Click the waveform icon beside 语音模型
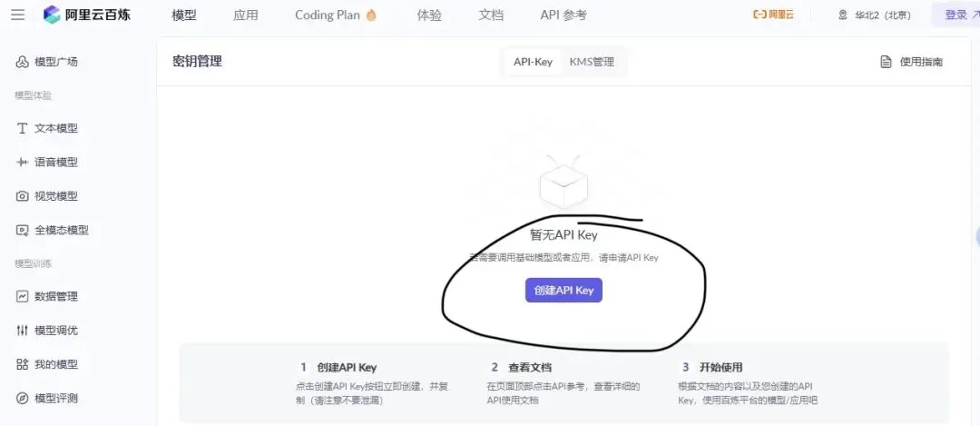980x426 pixels. (x=22, y=162)
